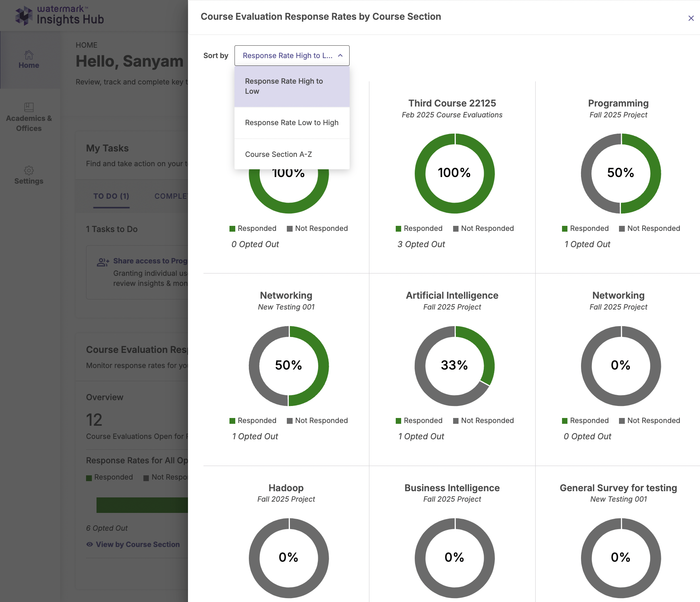Click Artificial Intelligence 33% donut chart
This screenshot has height=602, width=700.
point(455,366)
